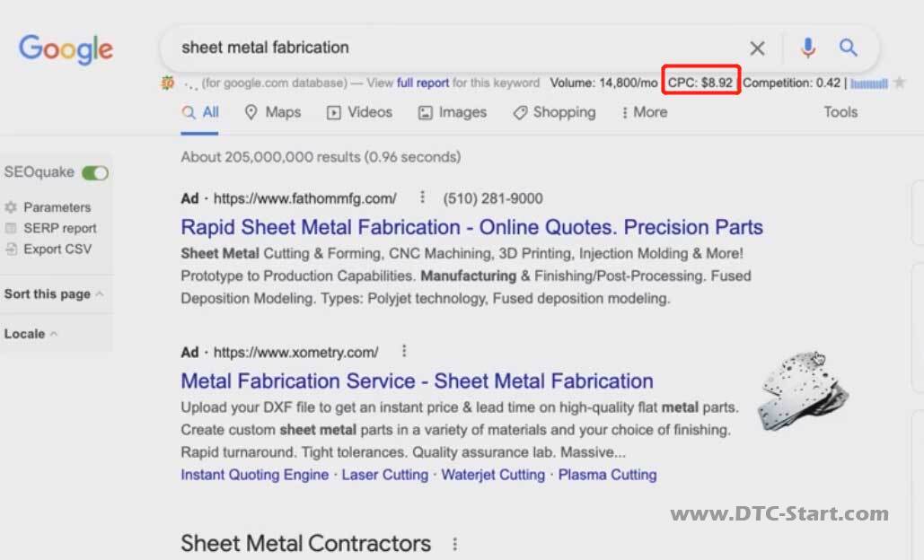Screen dimensions: 924x560
Task: Open the SERP report link
Action: [59, 228]
